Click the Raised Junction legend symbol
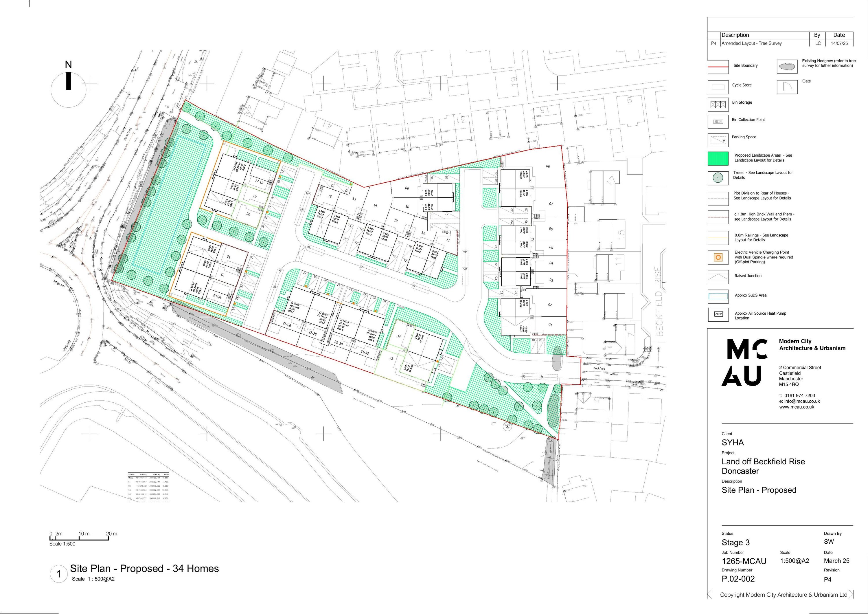Viewport: 868px width, 614px height. click(x=718, y=277)
